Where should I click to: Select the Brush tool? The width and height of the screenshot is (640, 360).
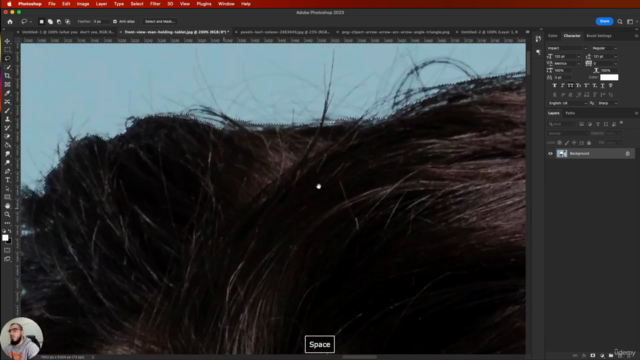pyautogui.click(x=7, y=111)
